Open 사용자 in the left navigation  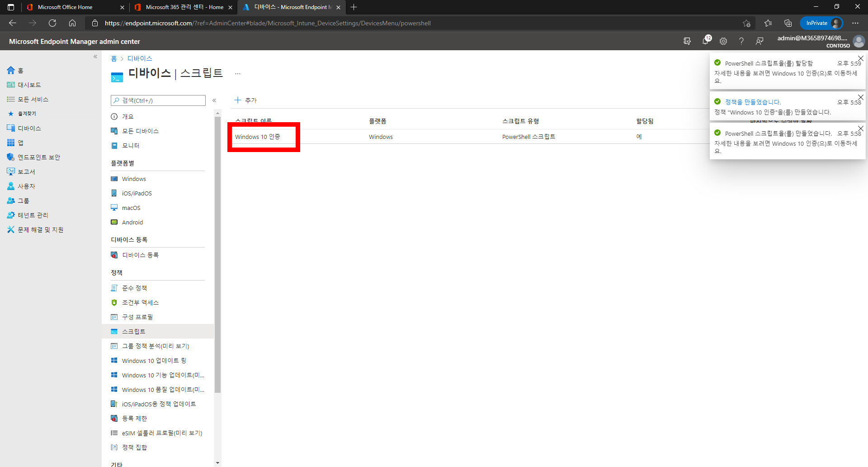[21, 186]
